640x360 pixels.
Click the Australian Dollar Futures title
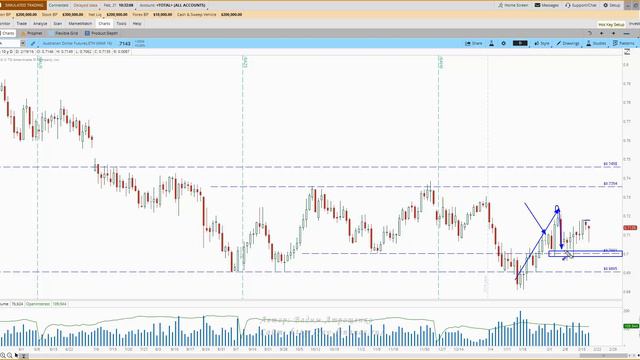pyautogui.click(x=77, y=43)
